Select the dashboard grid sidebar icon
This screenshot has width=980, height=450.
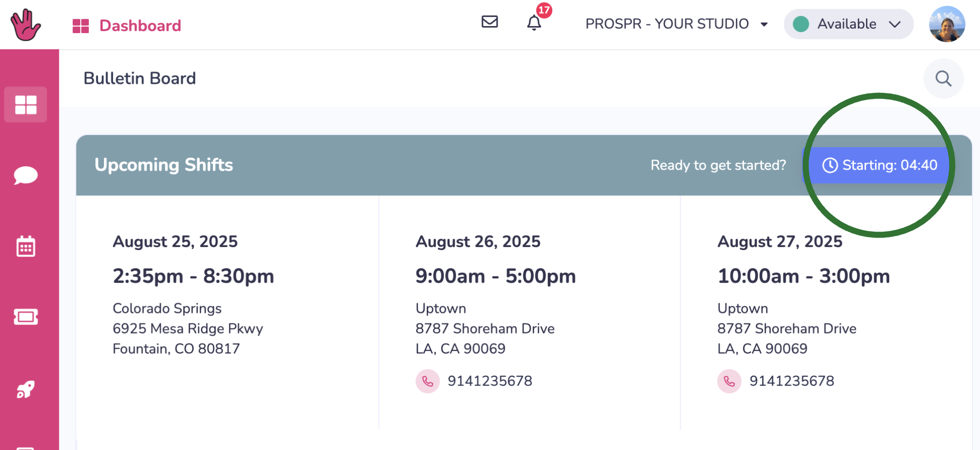[26, 105]
